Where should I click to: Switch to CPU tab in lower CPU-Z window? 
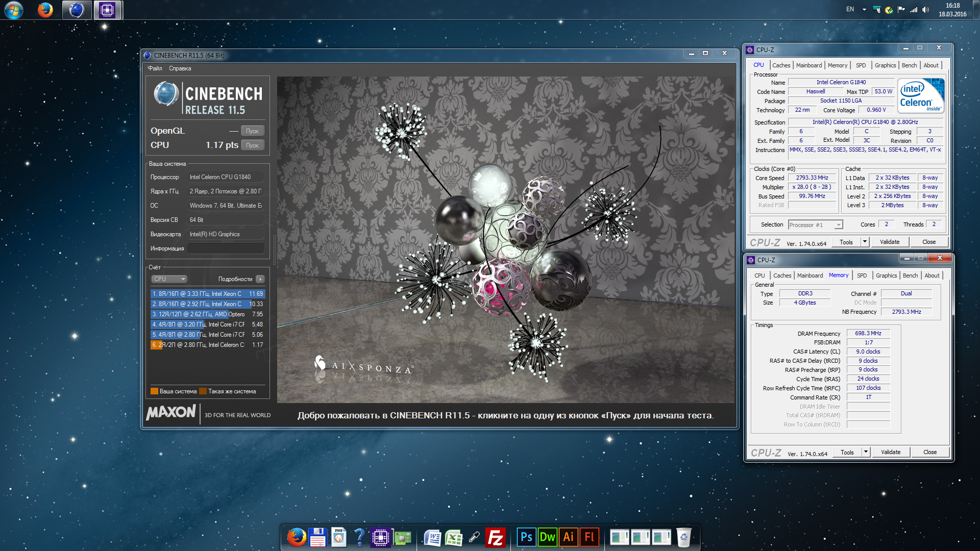click(759, 275)
